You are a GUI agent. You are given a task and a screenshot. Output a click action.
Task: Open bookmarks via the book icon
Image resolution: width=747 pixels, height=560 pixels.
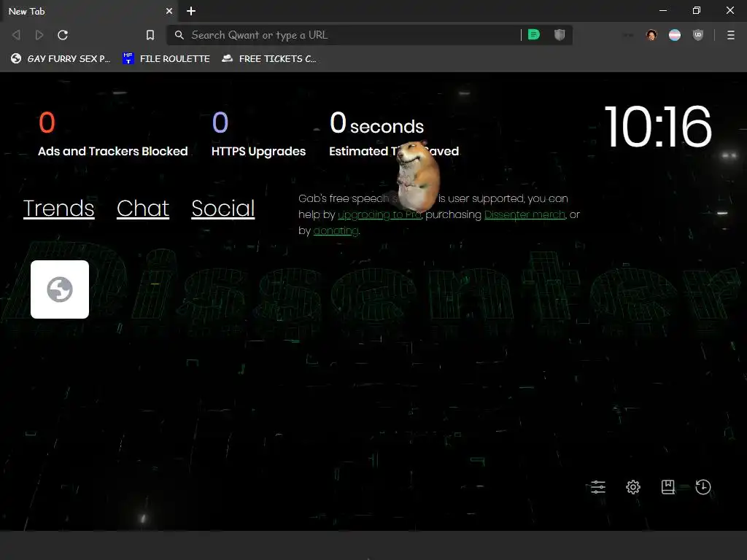click(x=668, y=486)
